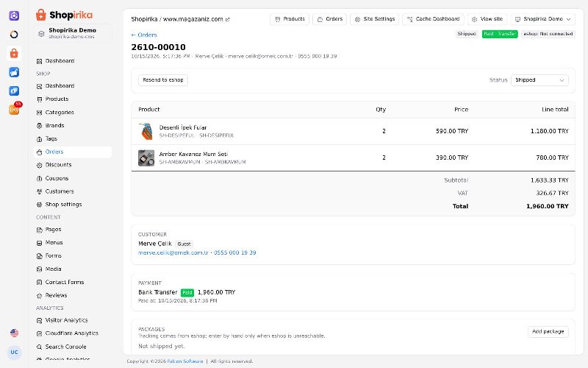The width and height of the screenshot is (588, 368).
Task: Open the Status dropdown showing Shipped
Action: (x=539, y=80)
